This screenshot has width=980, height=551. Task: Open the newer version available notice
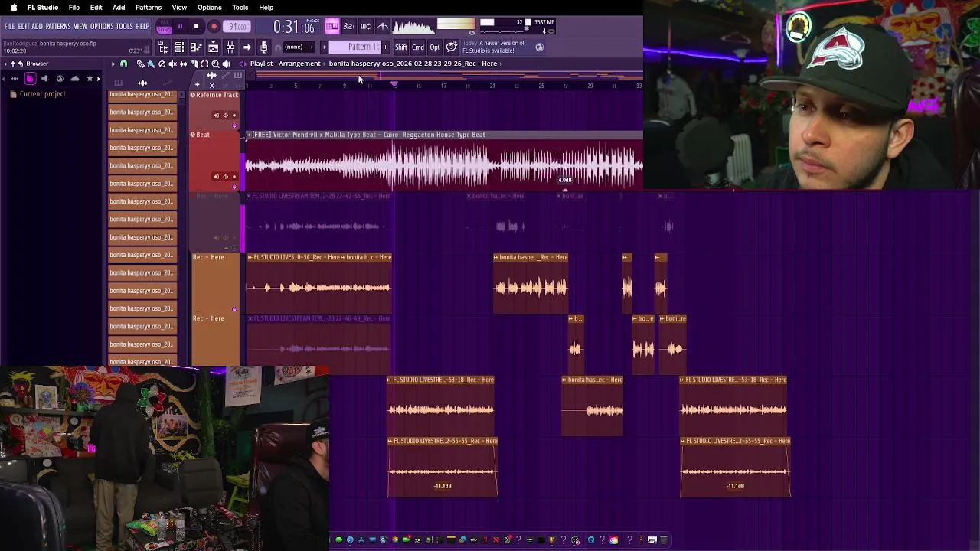coord(493,47)
